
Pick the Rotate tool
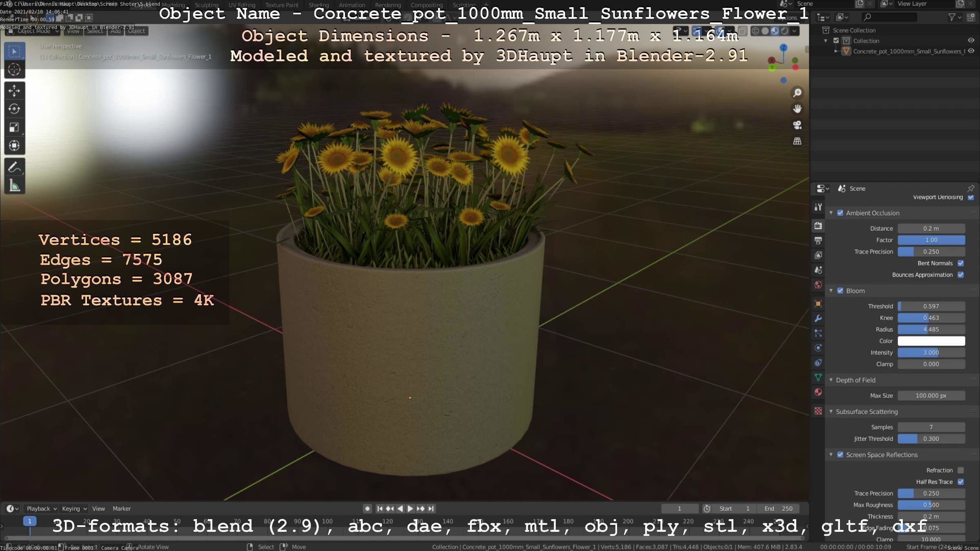click(x=14, y=109)
